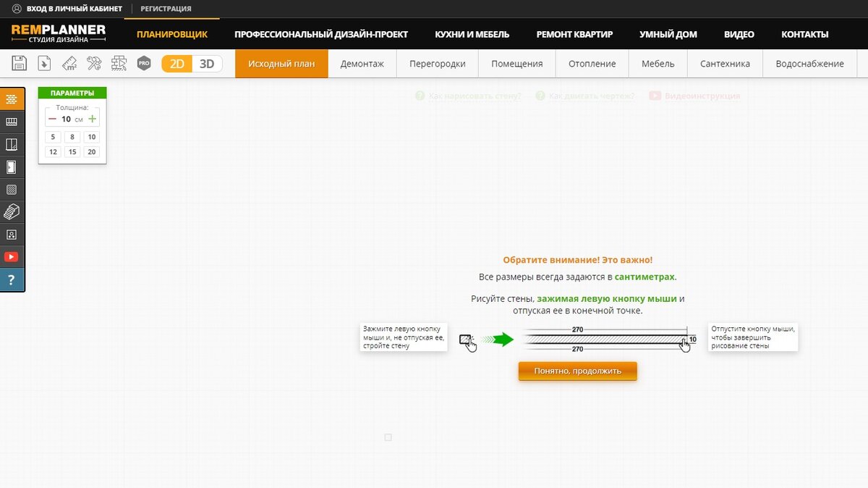Select the stairs tool in the sidebar
Image resolution: width=868 pixels, height=488 pixels.
(12, 211)
